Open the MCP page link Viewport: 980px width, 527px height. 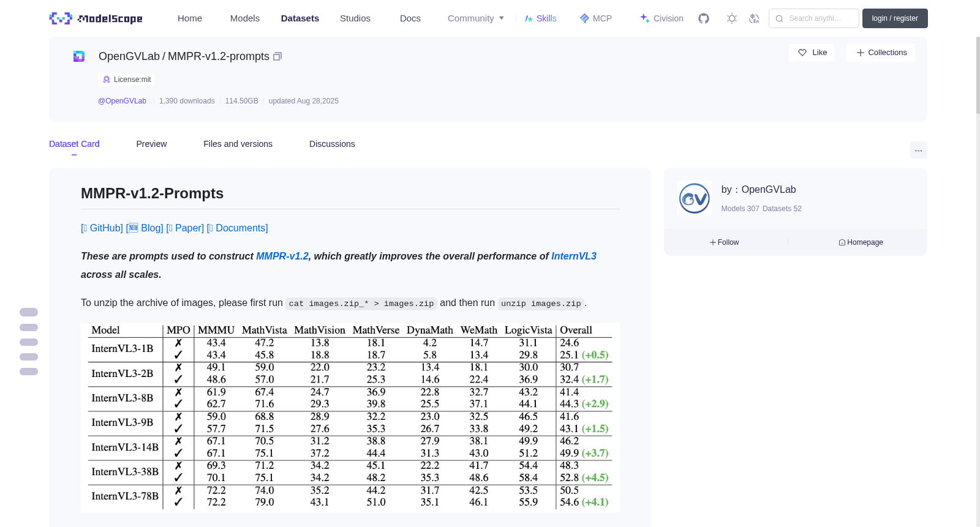[602, 18]
